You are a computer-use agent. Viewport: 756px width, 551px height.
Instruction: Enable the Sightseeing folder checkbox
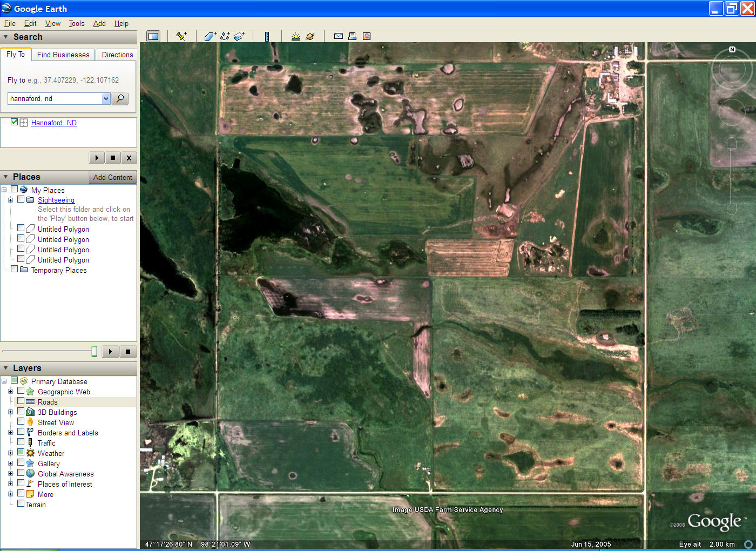point(21,199)
